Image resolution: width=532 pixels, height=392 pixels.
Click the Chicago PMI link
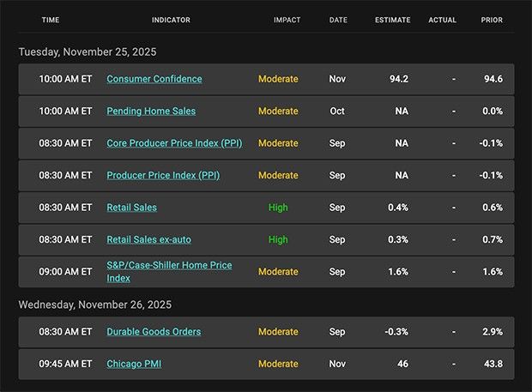click(134, 364)
